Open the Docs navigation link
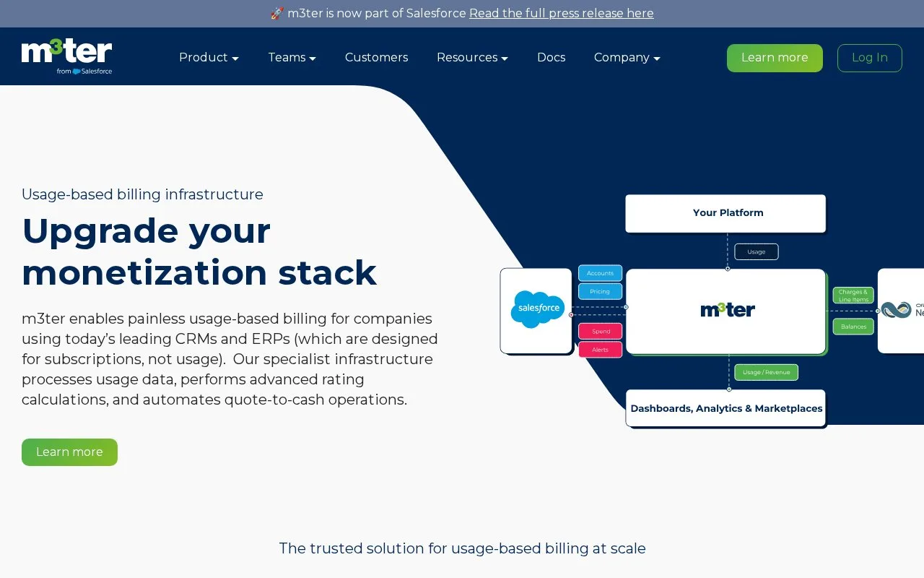Screen dimensions: 924x578 click(552, 58)
